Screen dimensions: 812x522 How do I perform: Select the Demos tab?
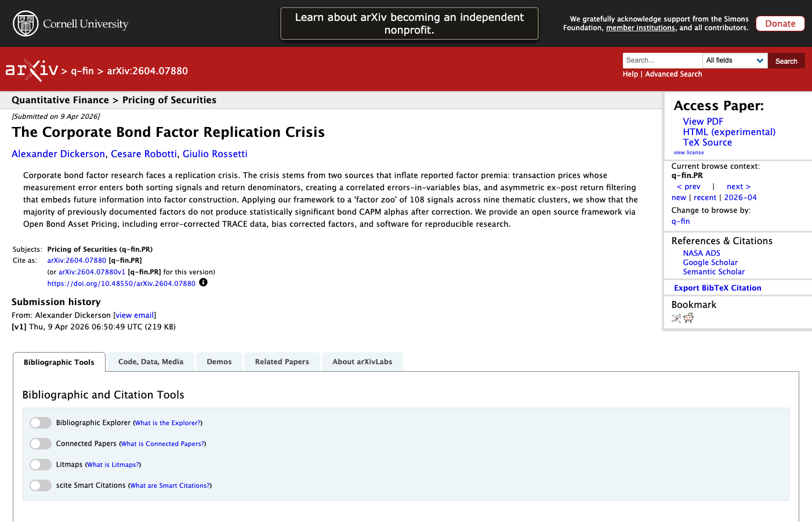click(x=219, y=362)
